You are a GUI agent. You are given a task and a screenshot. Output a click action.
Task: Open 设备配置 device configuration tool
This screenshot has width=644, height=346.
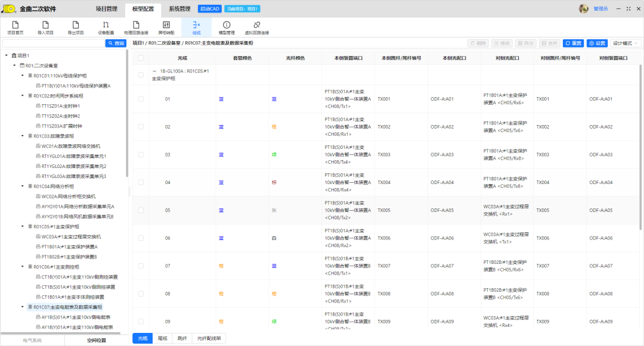[x=106, y=27]
